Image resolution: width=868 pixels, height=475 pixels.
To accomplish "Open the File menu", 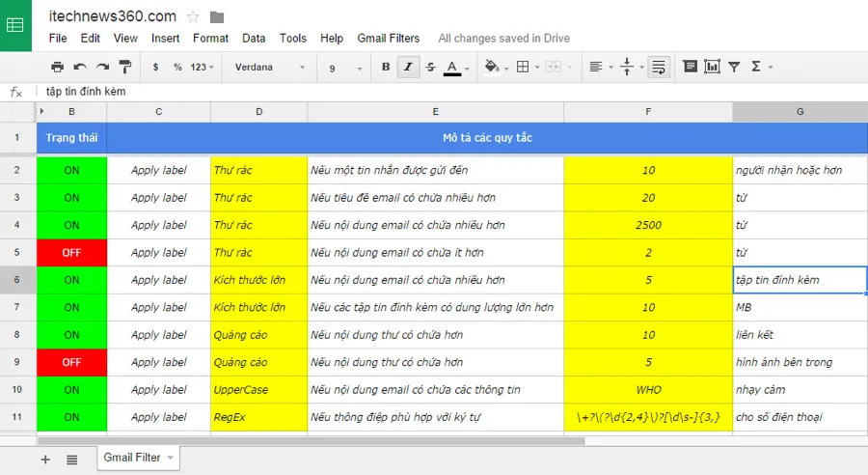I will (58, 39).
